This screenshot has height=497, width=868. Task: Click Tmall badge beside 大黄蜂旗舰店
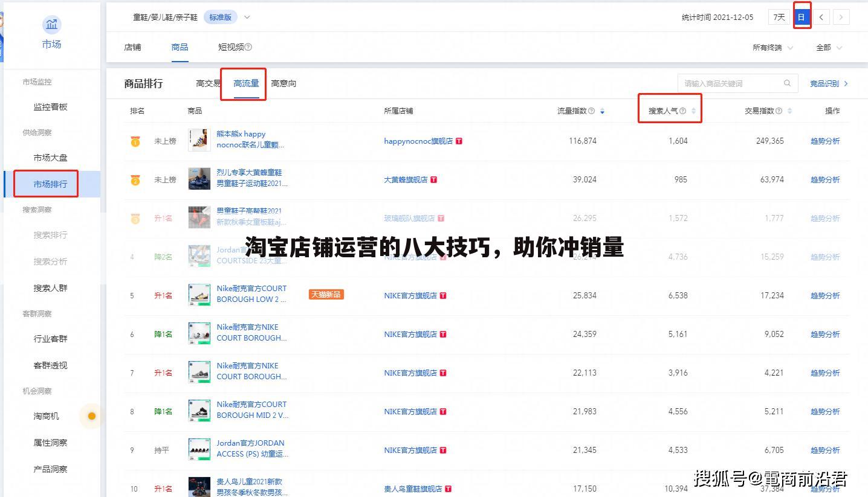(x=433, y=180)
